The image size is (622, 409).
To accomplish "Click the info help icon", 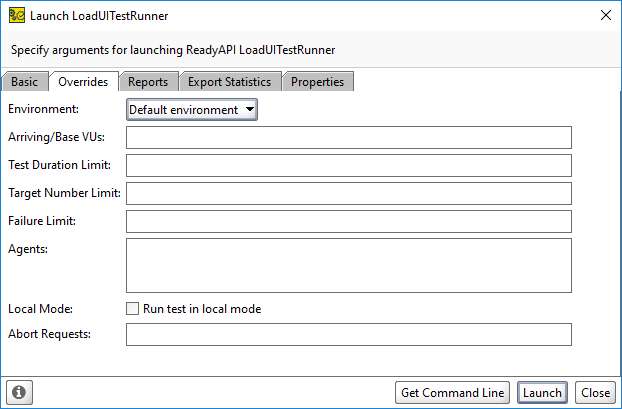I will 19,393.
